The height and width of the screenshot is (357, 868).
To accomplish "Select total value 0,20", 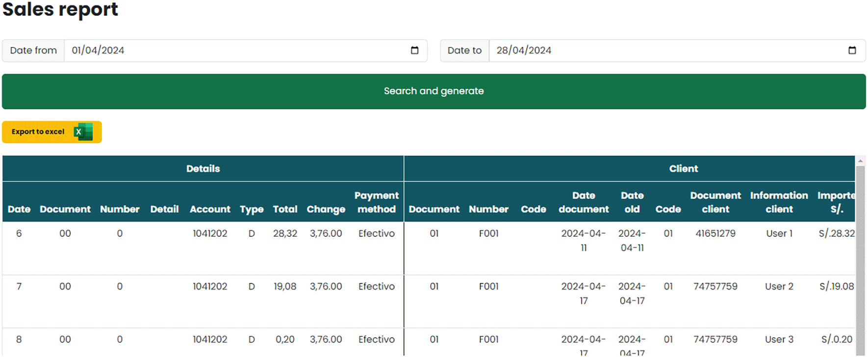I will (x=285, y=340).
